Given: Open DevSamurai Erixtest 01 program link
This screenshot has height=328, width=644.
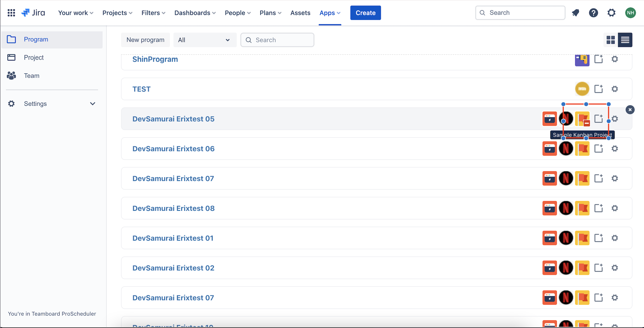Looking at the screenshot, I should click(x=173, y=238).
